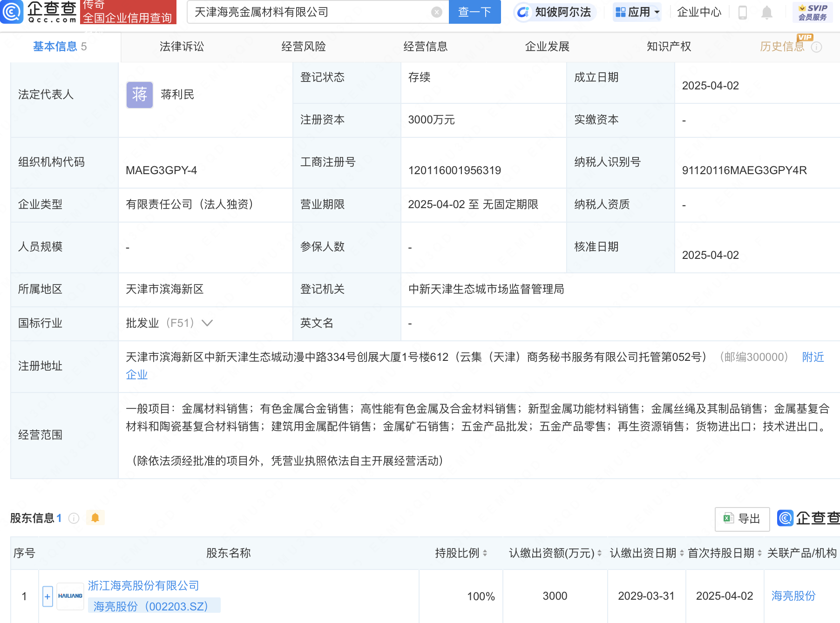Clear the search box text

[x=436, y=12]
